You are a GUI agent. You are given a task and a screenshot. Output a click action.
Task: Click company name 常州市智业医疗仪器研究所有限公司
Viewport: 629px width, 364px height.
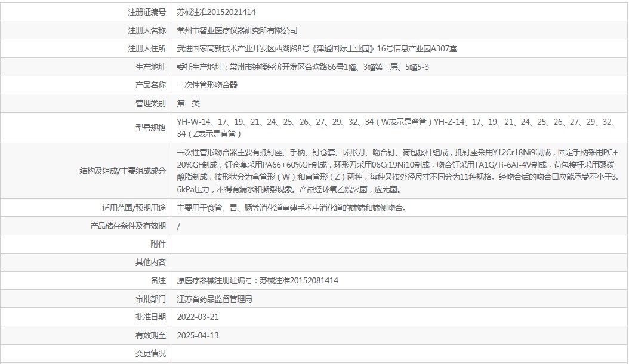(x=237, y=30)
